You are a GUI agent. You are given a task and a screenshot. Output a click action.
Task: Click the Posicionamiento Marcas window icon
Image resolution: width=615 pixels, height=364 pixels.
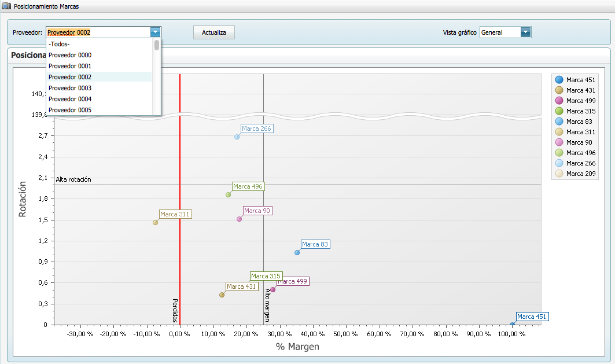click(6, 6)
